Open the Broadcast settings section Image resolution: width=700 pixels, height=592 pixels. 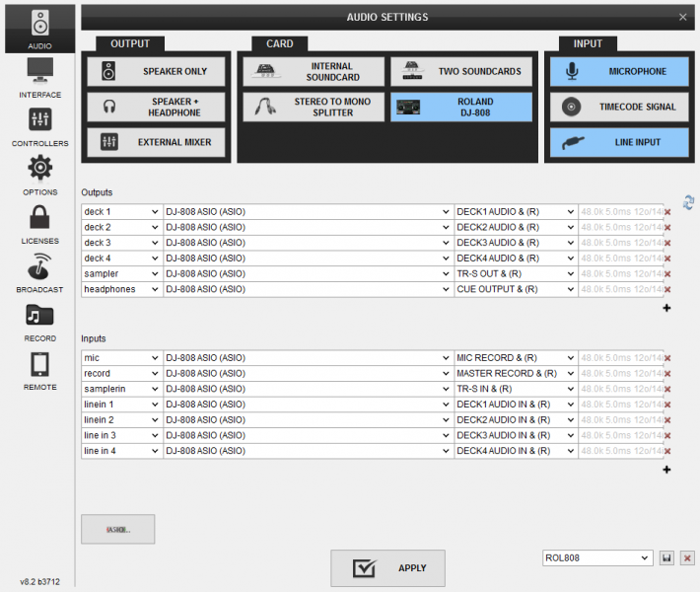[x=39, y=273]
